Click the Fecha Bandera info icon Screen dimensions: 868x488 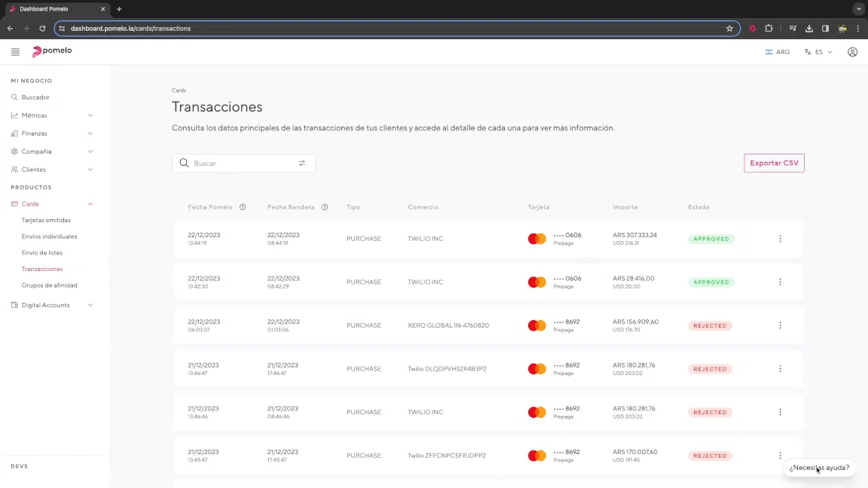tap(325, 207)
